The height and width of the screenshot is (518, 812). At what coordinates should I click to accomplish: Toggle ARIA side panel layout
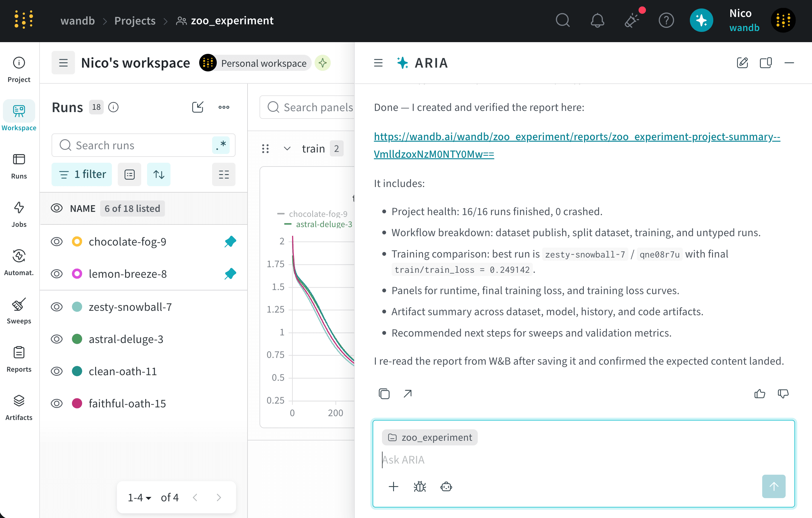click(766, 63)
